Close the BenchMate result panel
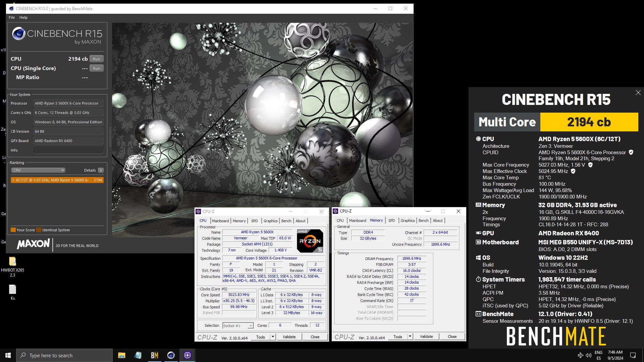Image resolution: width=644 pixels, height=362 pixels. click(x=638, y=93)
